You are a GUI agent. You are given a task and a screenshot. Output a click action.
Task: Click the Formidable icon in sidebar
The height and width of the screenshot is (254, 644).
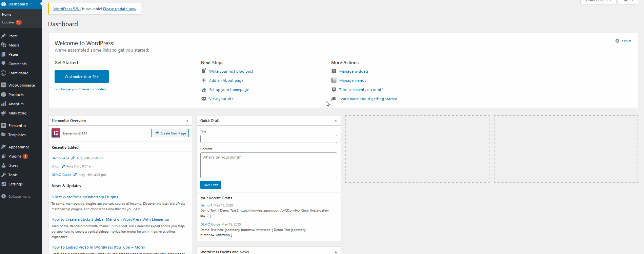(x=4, y=73)
